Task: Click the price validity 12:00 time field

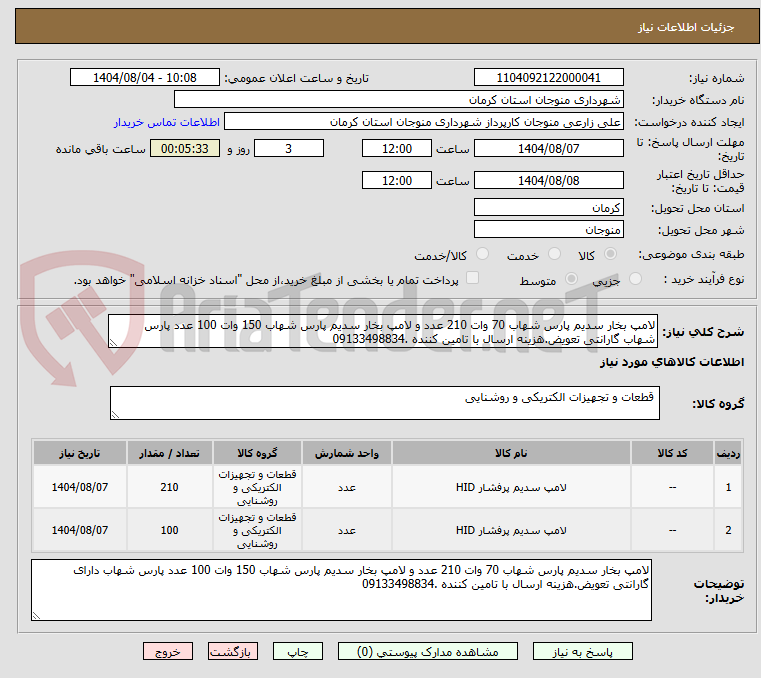Action: [x=397, y=180]
